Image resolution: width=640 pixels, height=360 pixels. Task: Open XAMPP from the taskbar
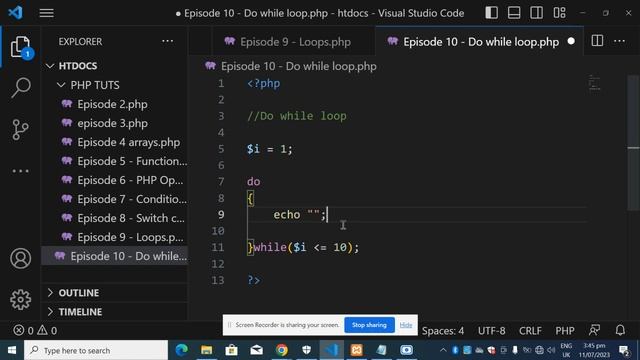(356, 350)
